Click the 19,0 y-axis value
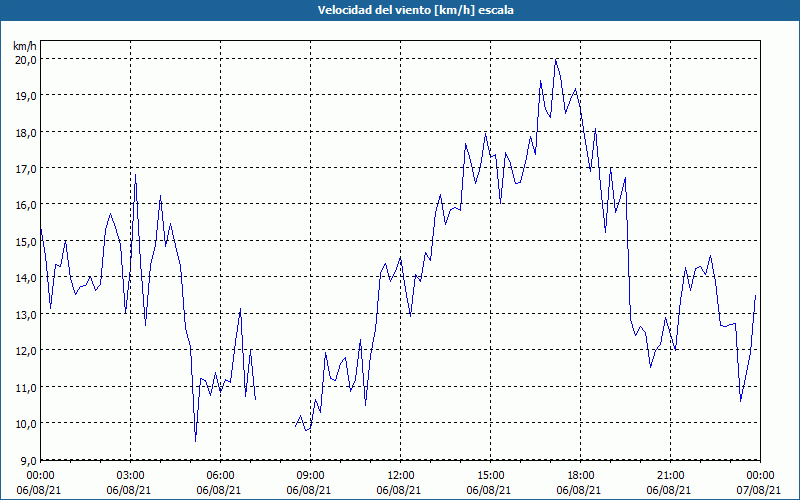The height and width of the screenshot is (500, 800). (26, 95)
